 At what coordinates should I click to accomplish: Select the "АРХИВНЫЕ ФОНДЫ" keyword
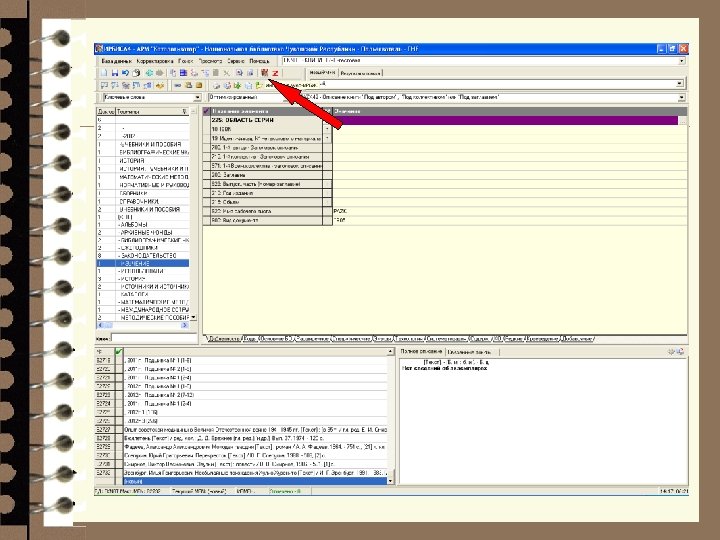(x=143, y=232)
